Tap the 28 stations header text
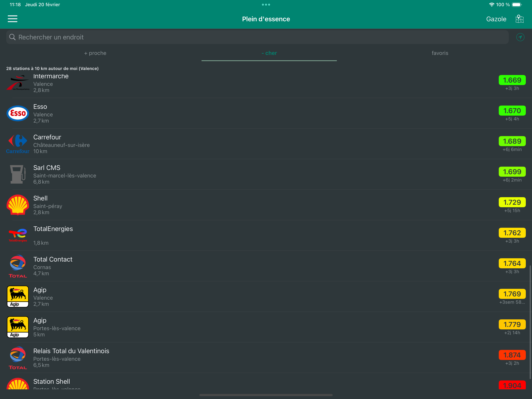The height and width of the screenshot is (399, 532). coord(52,69)
